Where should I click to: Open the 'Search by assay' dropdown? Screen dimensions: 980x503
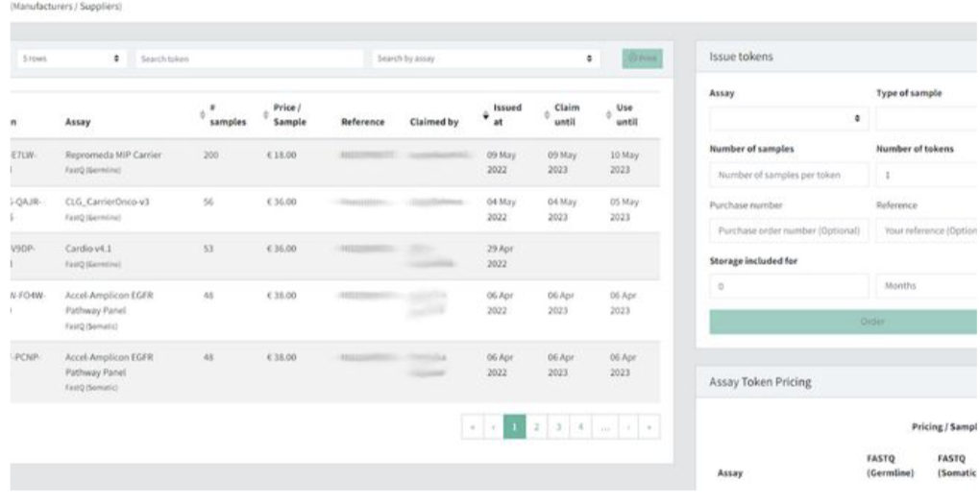click(x=485, y=59)
